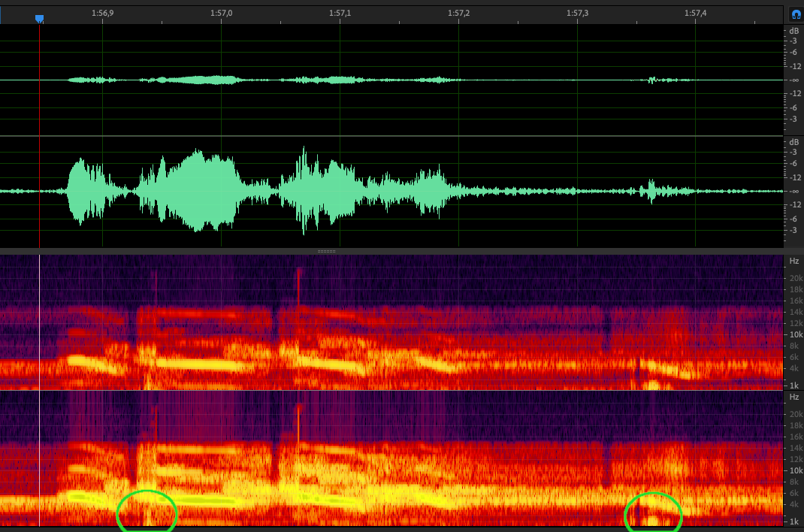
Task: Toggle the snapping magnet icon
Action: (x=796, y=14)
